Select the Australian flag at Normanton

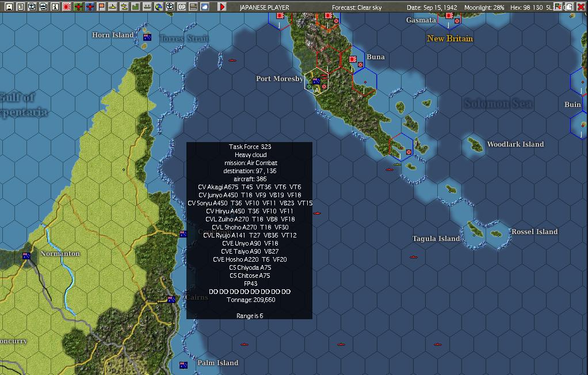tap(26, 256)
